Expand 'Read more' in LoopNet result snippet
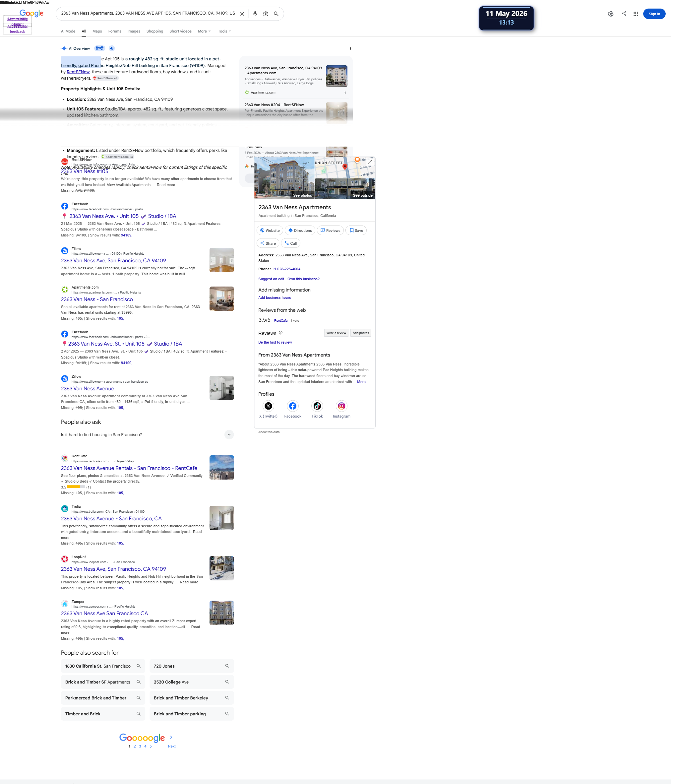Image resolution: width=675 pixels, height=784 pixels. tap(190, 585)
